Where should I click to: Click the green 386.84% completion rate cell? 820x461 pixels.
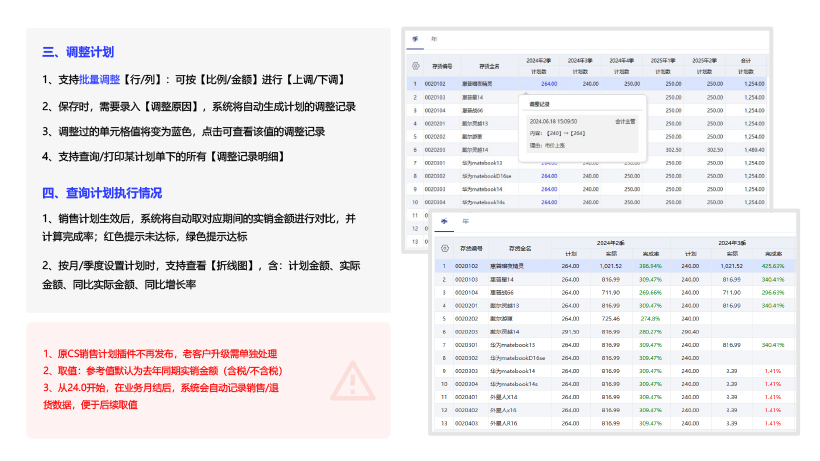[652, 265]
